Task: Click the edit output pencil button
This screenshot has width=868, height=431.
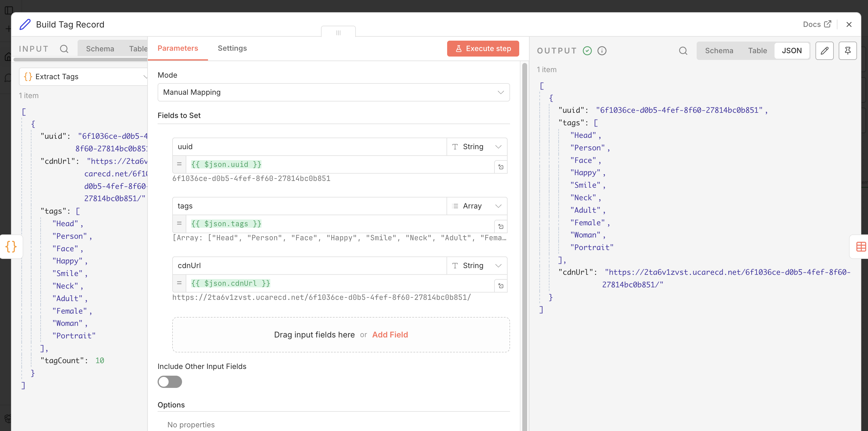Action: [x=824, y=50]
